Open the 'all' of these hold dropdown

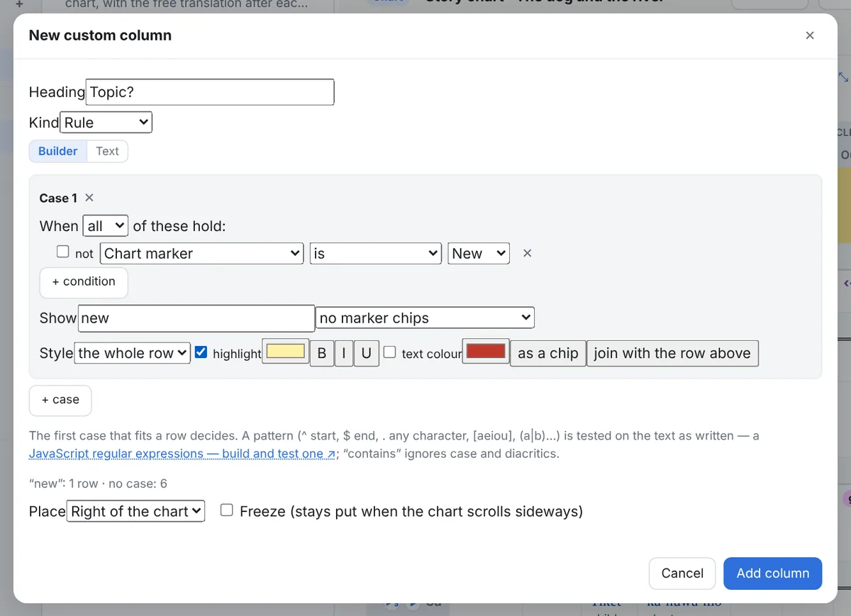[x=106, y=226]
